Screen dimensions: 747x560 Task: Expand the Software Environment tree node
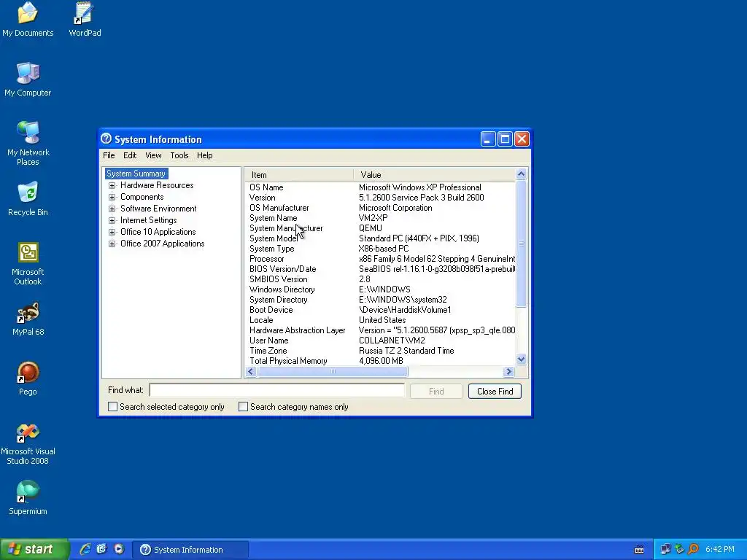point(112,209)
